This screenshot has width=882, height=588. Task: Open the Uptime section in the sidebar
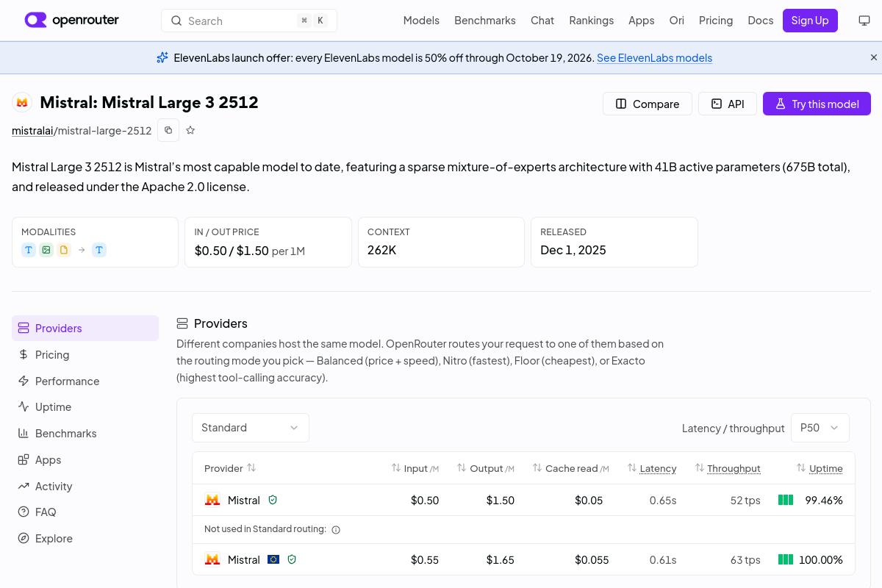click(85, 406)
